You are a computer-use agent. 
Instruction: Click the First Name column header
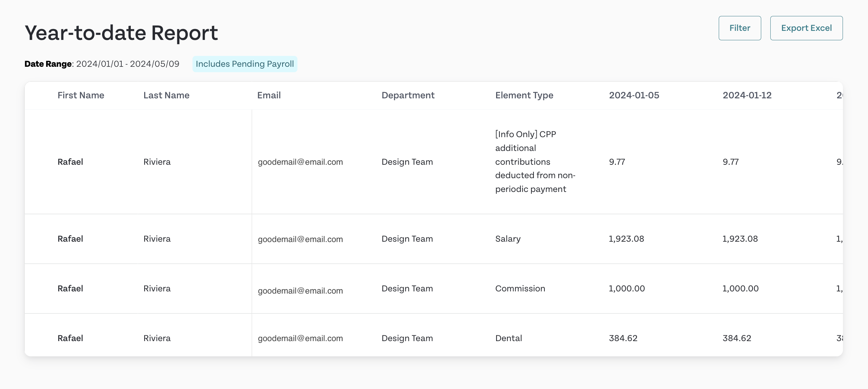point(81,95)
